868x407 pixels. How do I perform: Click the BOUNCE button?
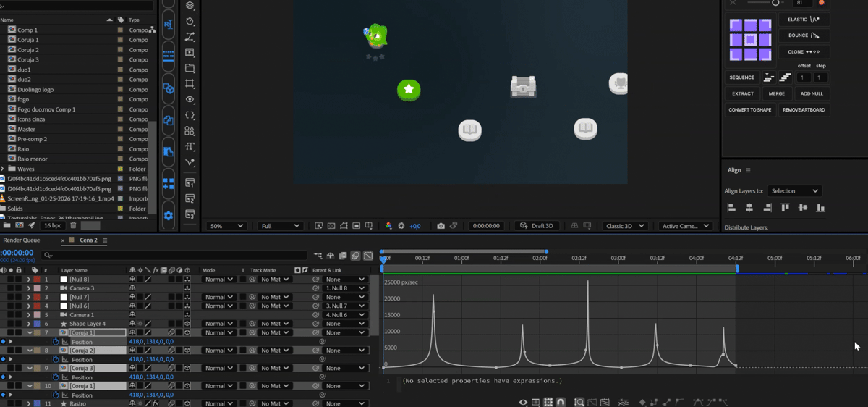pos(804,35)
